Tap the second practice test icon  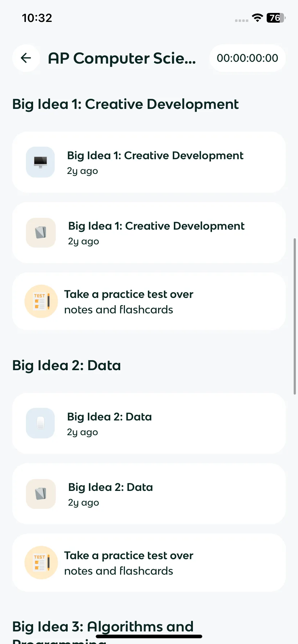pos(41,563)
